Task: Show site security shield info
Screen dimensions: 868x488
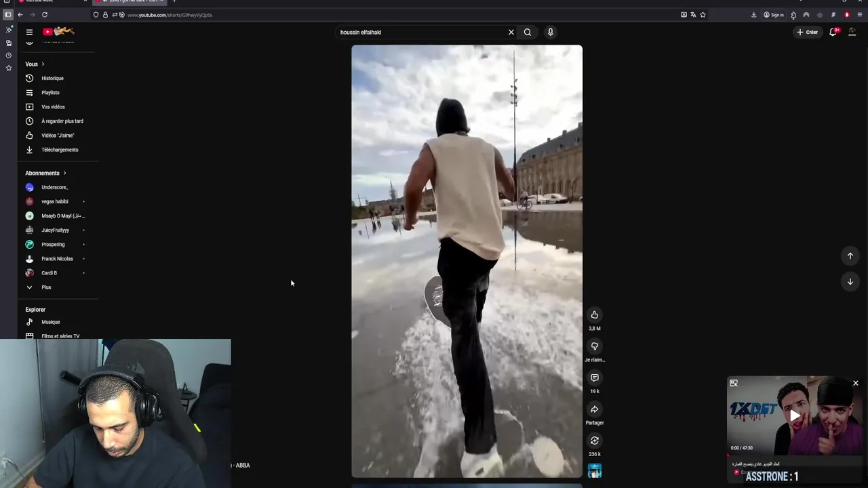Action: (96, 15)
